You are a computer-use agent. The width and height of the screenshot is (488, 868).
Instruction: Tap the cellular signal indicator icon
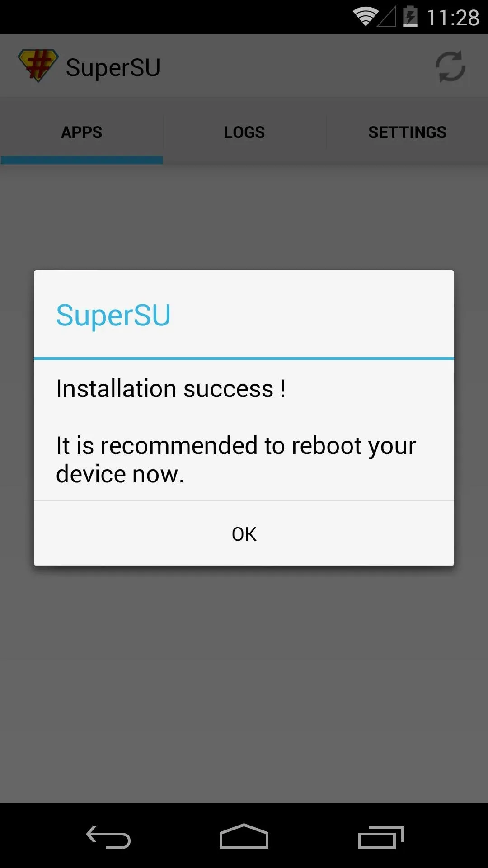click(x=387, y=17)
